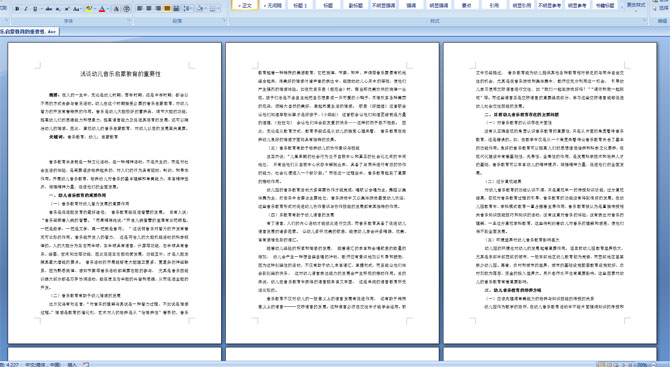Click the first page thumbnail titled 浅谈幼儿音乐启蒙教育的重要性
Image resolution: width=670 pixels, height=367 pixels.
(x=115, y=193)
